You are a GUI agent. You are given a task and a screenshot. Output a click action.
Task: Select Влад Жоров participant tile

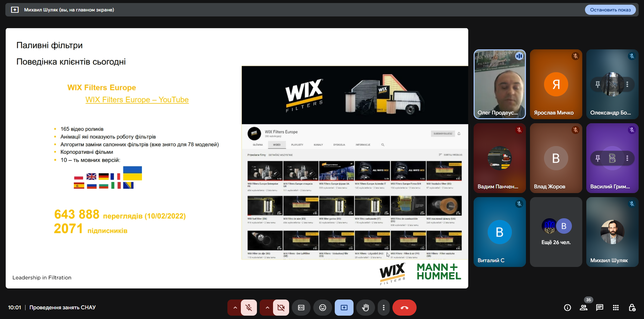click(x=556, y=158)
